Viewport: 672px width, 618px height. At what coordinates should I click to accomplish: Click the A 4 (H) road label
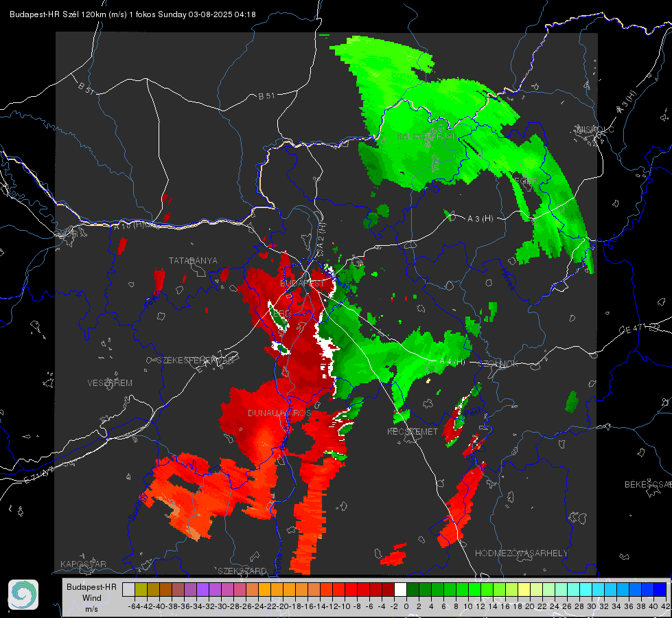452,362
